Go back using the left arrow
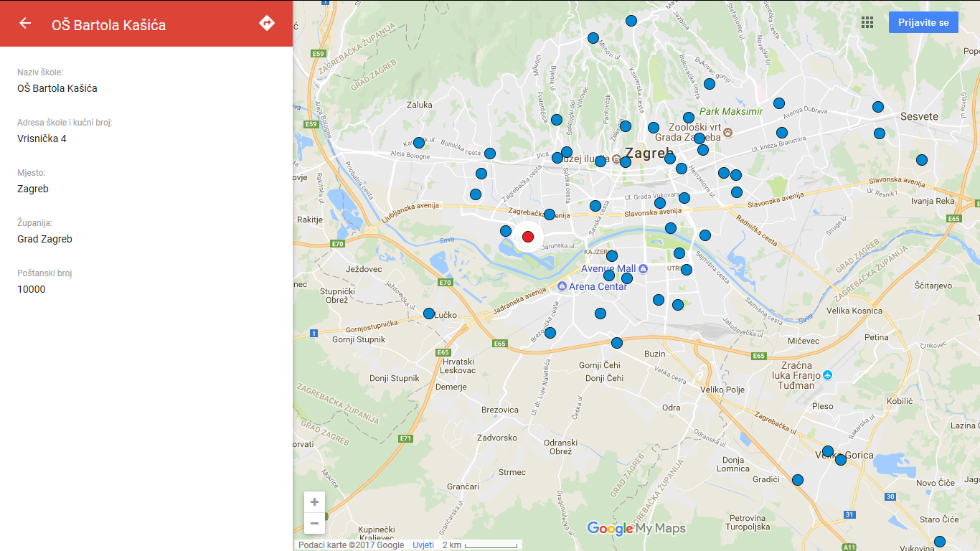980x551 pixels. coord(25,23)
